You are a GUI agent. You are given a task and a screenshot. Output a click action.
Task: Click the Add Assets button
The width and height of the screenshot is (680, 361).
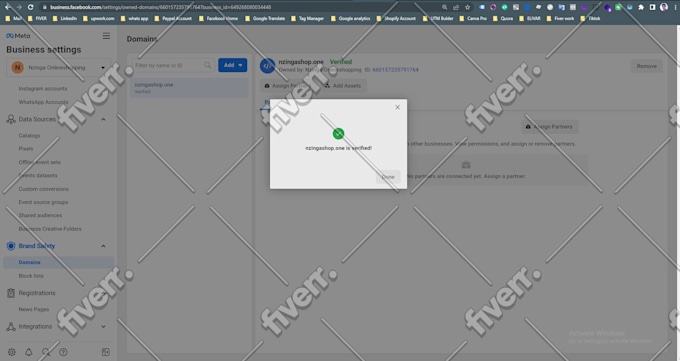point(343,85)
